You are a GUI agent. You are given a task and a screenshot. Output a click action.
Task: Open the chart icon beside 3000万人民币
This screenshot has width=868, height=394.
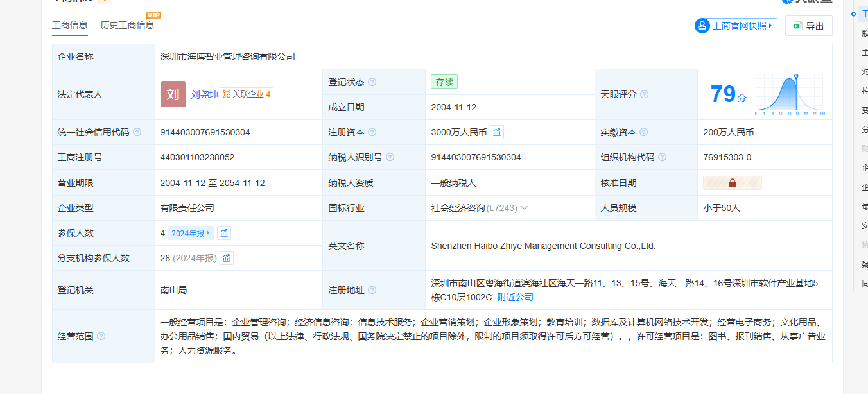[497, 132]
